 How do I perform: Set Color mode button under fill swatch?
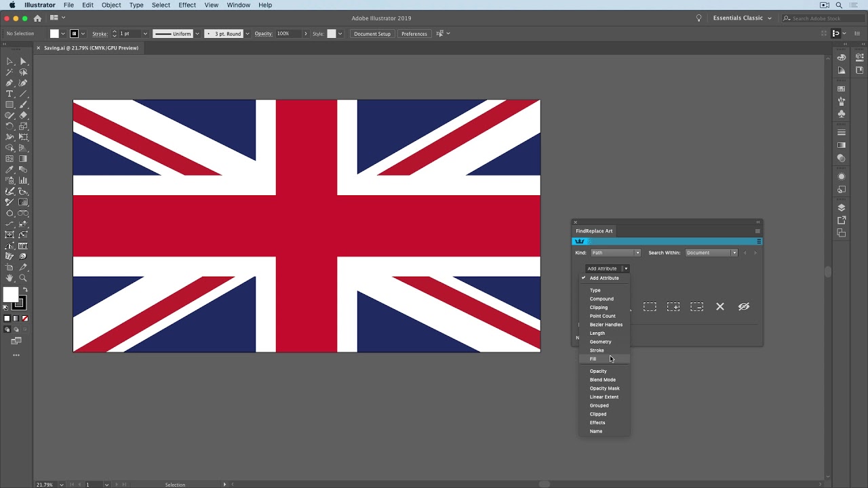click(7, 319)
